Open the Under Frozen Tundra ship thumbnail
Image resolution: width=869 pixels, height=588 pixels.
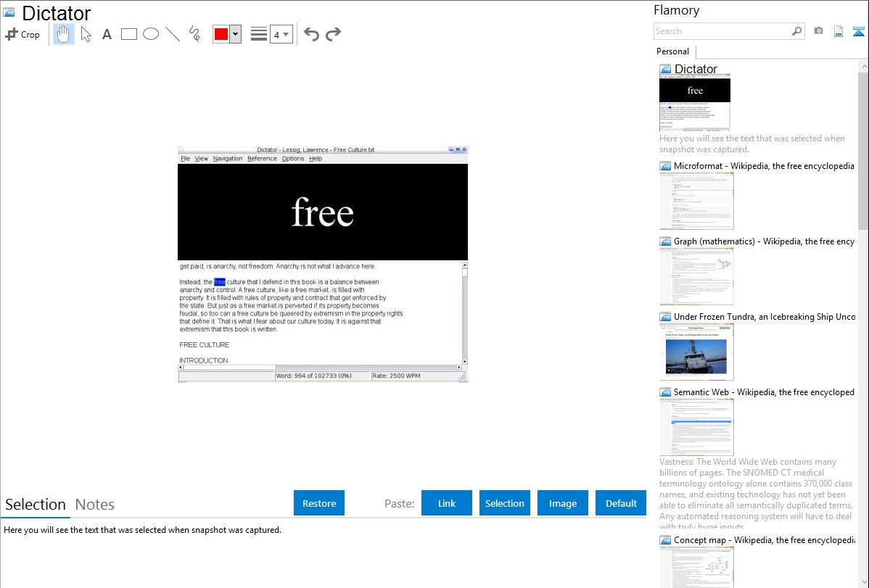point(696,352)
